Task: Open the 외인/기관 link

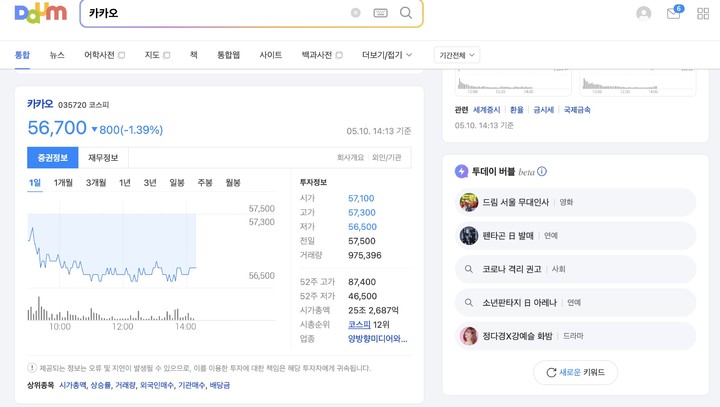Action: click(x=387, y=158)
